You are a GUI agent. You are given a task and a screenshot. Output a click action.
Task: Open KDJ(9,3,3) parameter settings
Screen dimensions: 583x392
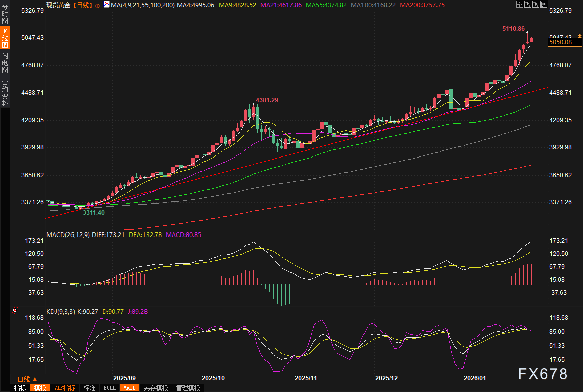click(60, 311)
